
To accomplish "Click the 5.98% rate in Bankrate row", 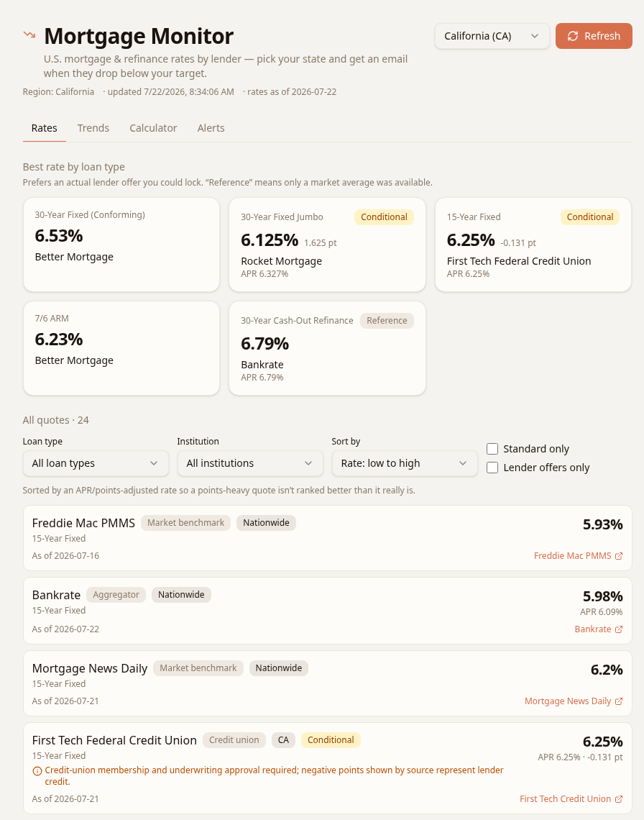I will (x=603, y=597).
